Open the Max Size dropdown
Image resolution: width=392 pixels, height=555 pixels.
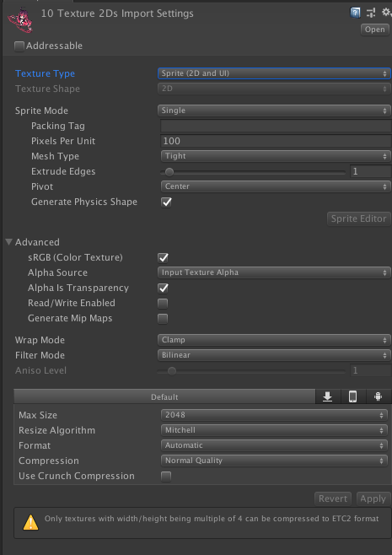click(274, 415)
